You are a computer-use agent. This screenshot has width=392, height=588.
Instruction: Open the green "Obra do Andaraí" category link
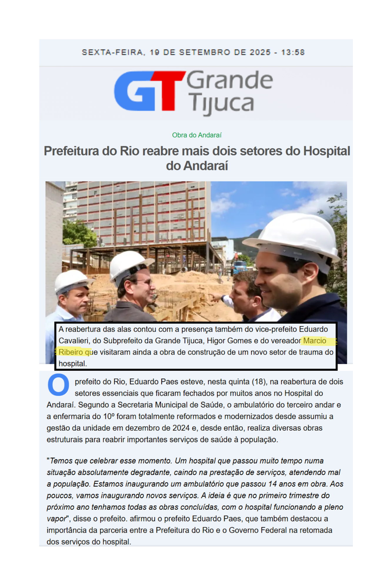click(x=196, y=135)
